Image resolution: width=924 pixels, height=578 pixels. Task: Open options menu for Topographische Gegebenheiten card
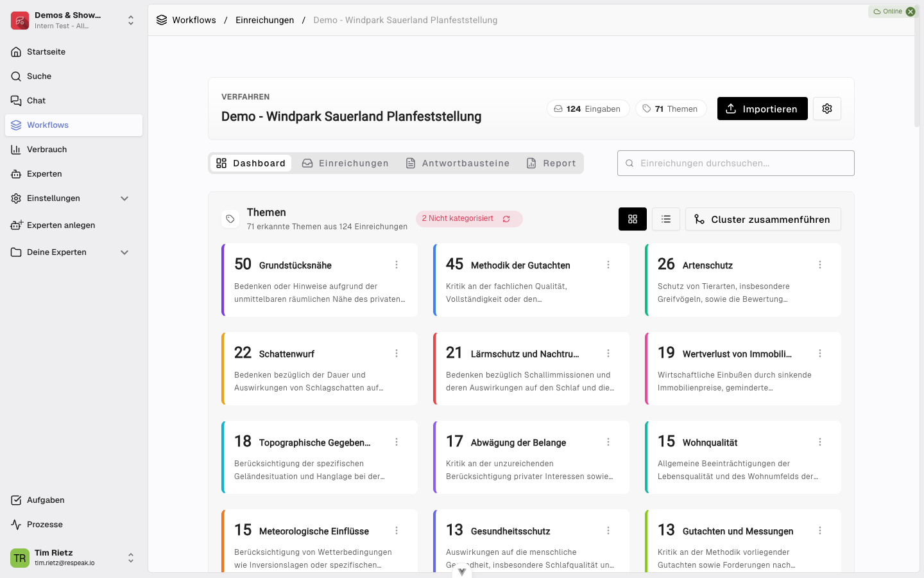click(397, 442)
